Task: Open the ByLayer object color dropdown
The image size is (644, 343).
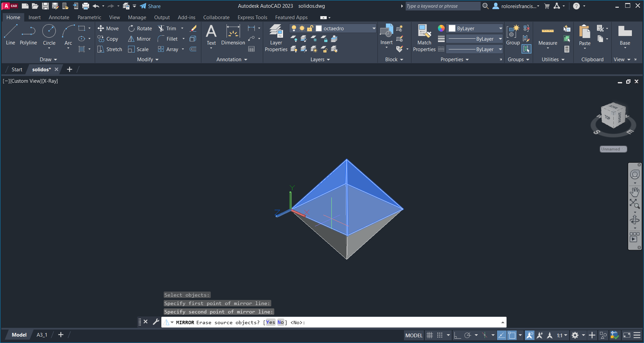Action: (500, 29)
